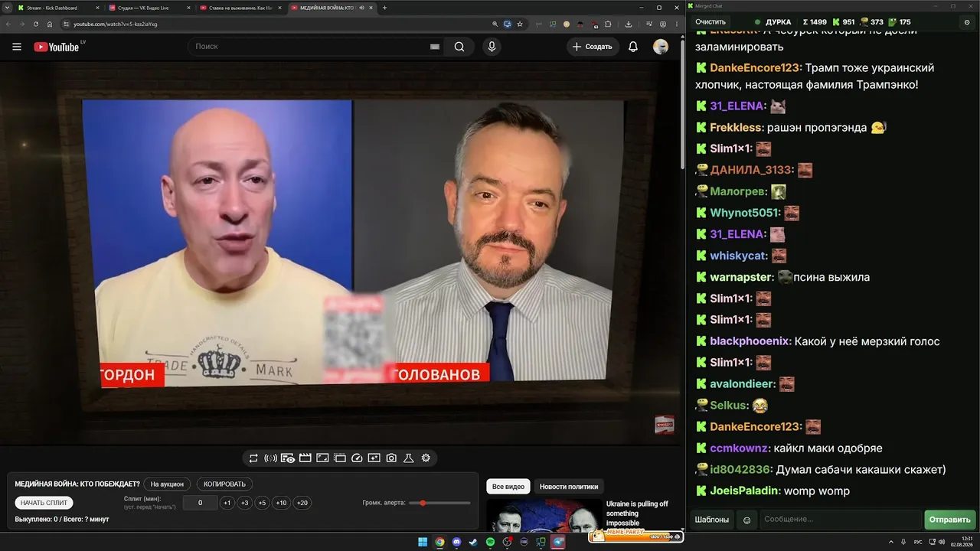Click the broadcast signal icon in the video toolbar

[x=270, y=458]
